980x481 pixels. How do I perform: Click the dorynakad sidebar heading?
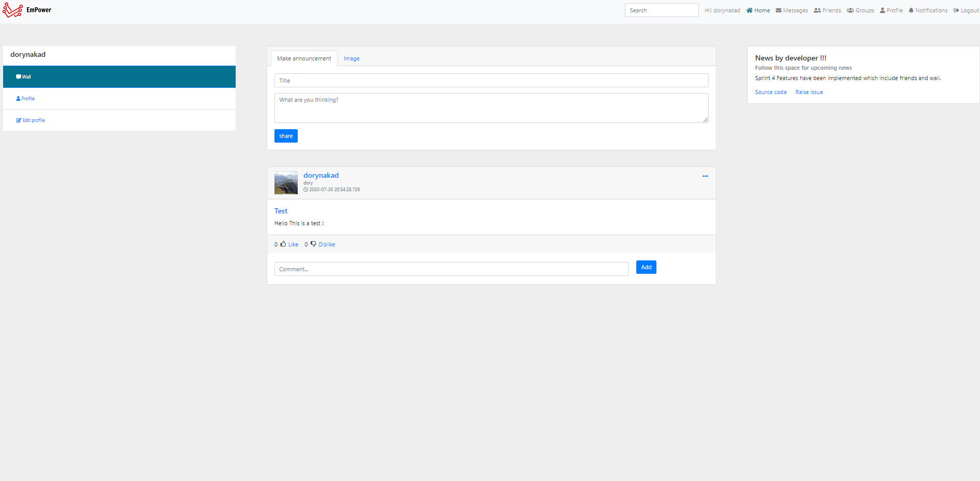(x=28, y=54)
